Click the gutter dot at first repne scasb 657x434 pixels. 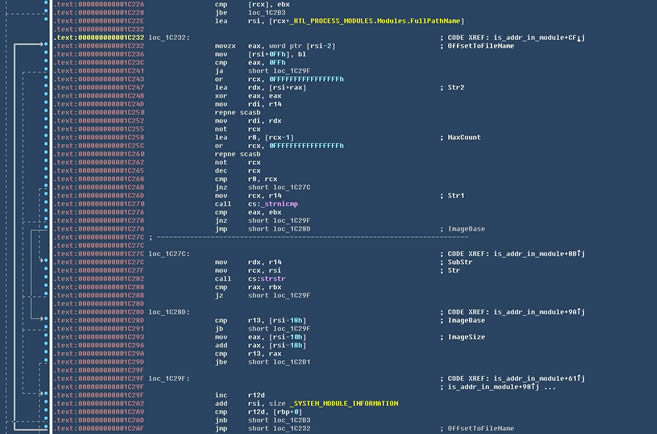46,113
